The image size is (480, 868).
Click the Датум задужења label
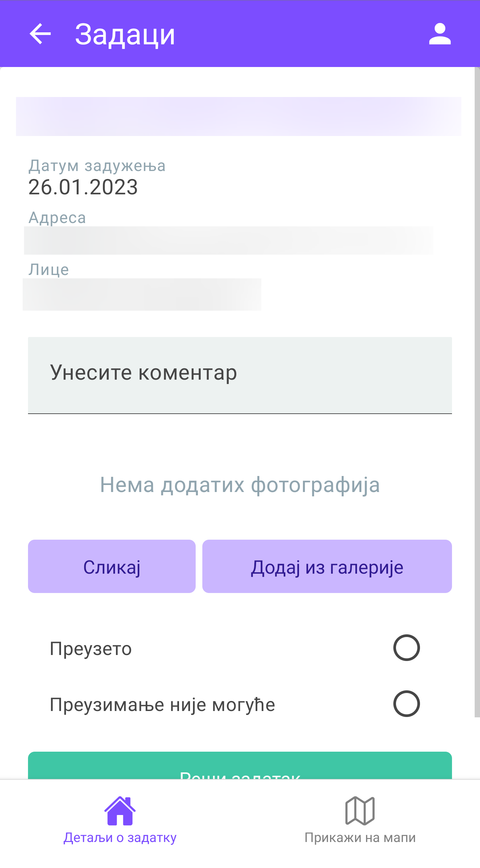[x=97, y=166]
